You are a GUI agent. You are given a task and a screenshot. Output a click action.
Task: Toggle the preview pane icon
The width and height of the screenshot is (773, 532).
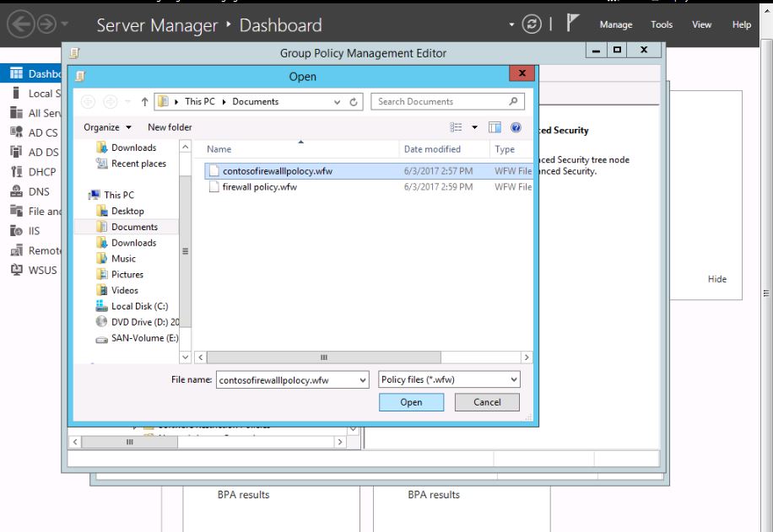coord(495,127)
